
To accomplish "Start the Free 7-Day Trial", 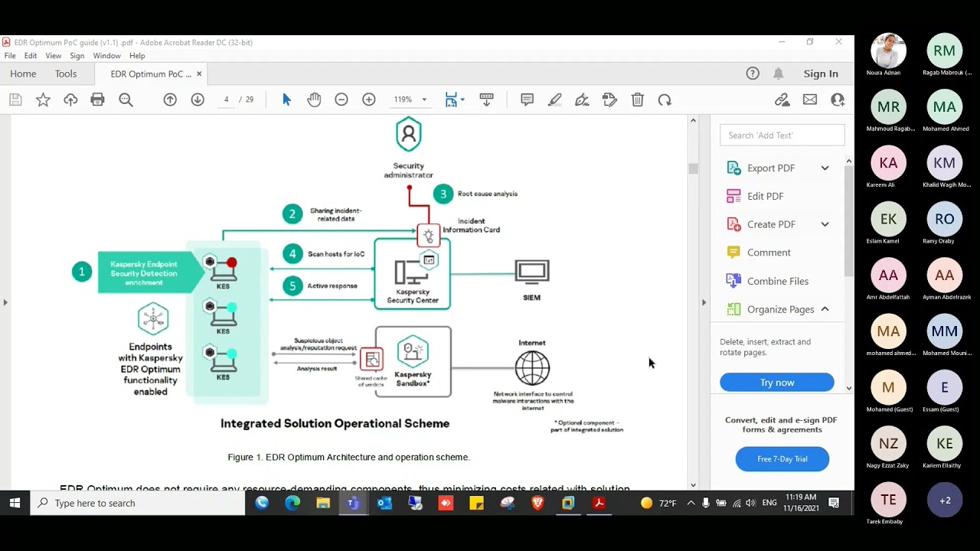I will (x=782, y=459).
